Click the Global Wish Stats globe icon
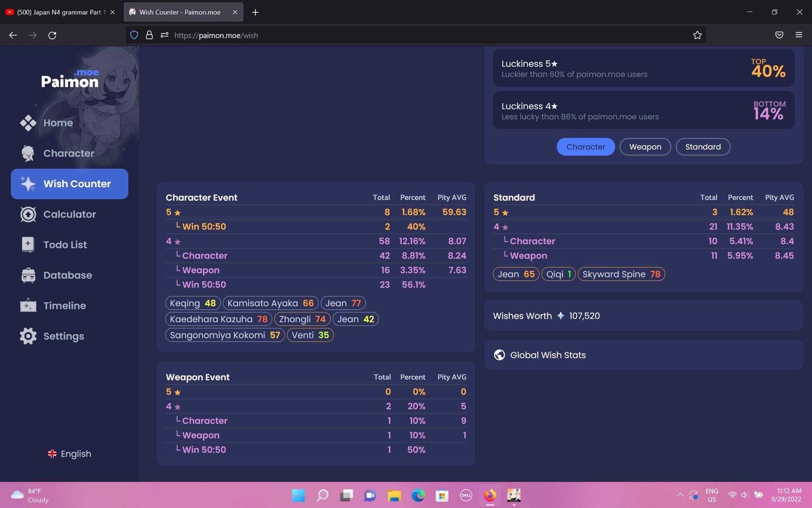This screenshot has height=508, width=812. coord(500,355)
